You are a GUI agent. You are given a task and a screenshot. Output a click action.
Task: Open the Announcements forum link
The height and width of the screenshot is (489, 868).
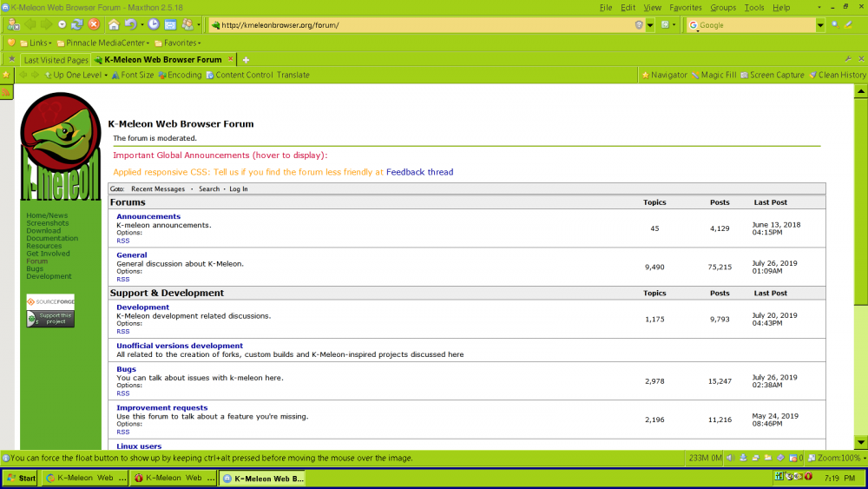click(148, 216)
